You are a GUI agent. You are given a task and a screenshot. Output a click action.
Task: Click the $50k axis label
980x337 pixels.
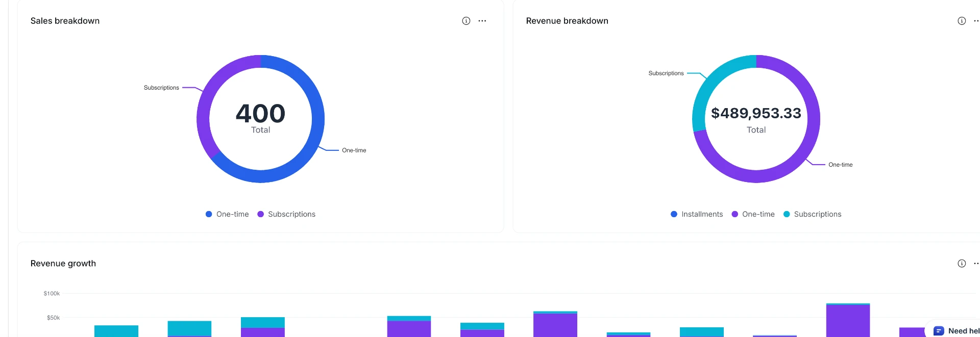(53, 318)
